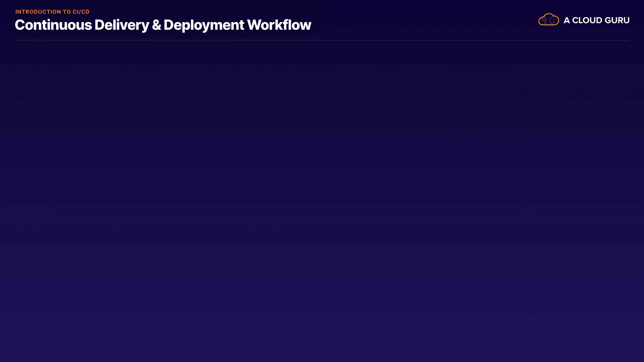Click the 'INTRODUCTION TO CI/CD' orange subtitle
644x362 pixels.
coord(52,12)
